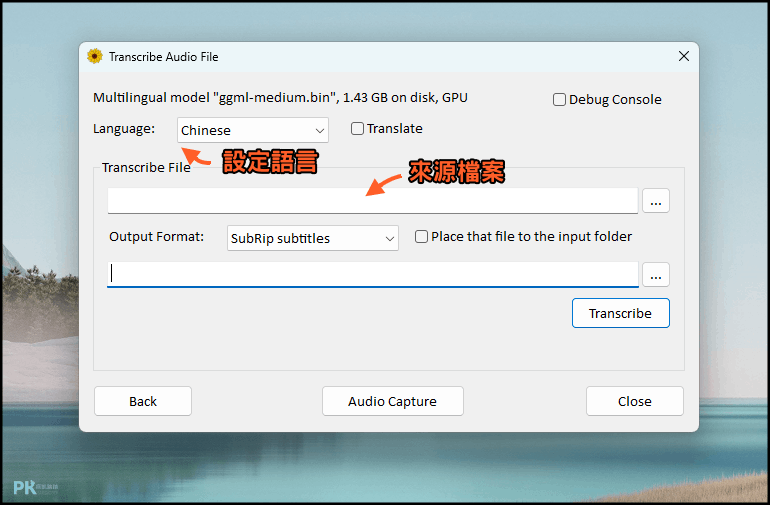Close the Transcribe Audio File dialog with X

click(684, 56)
